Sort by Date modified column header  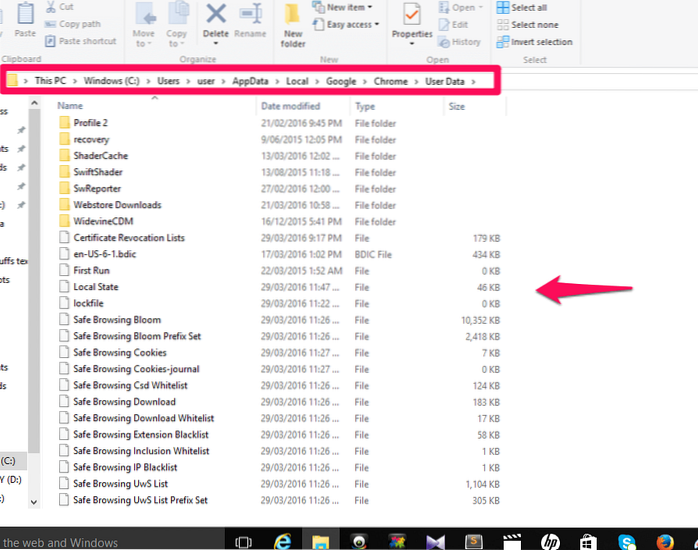point(290,106)
